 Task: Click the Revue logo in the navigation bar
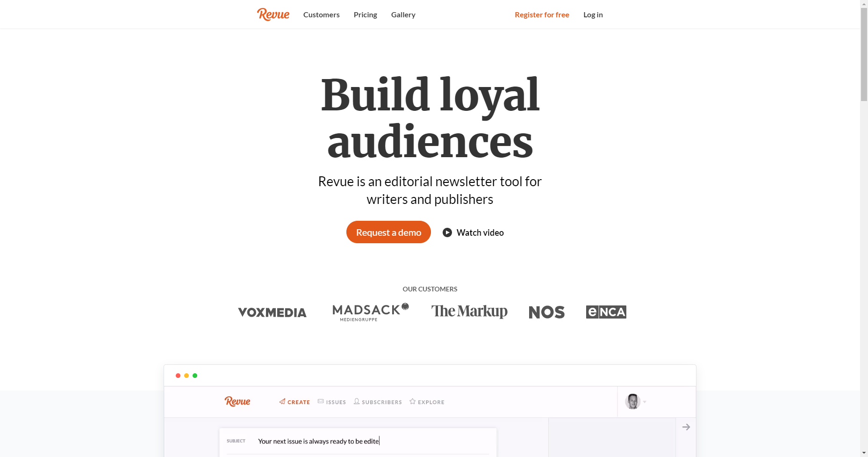[x=273, y=15]
